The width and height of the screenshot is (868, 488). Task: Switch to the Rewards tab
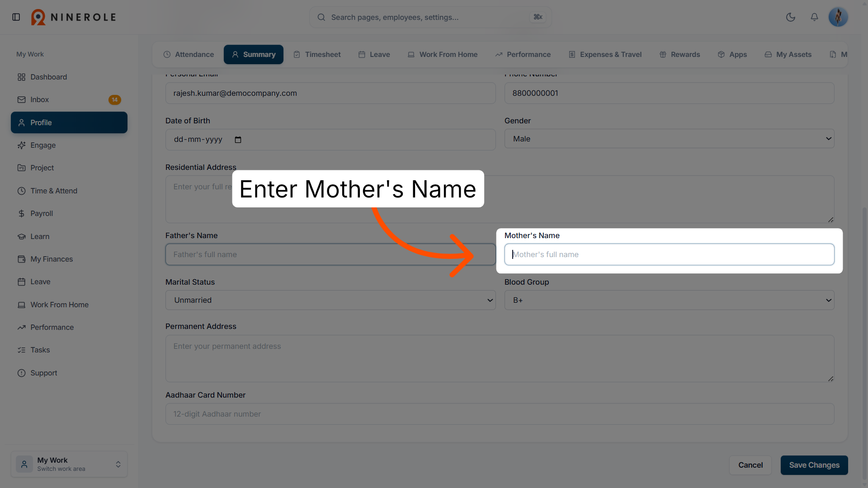(679, 54)
